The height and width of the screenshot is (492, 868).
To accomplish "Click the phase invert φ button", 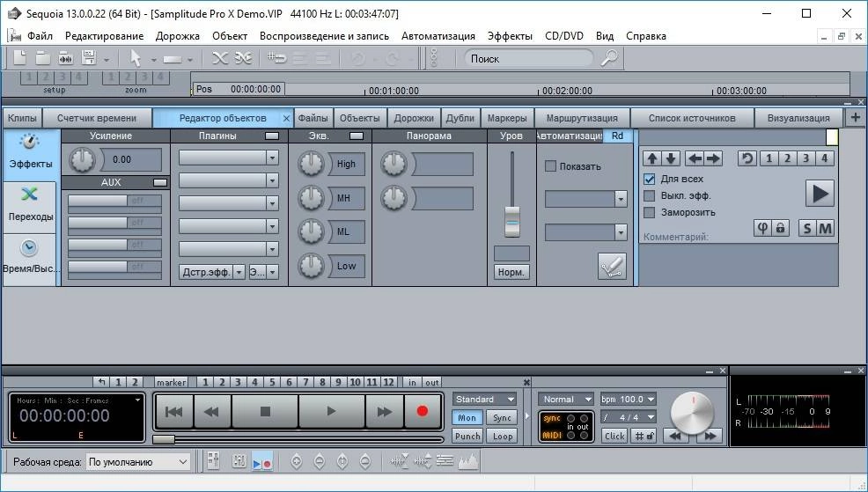I will [762, 227].
